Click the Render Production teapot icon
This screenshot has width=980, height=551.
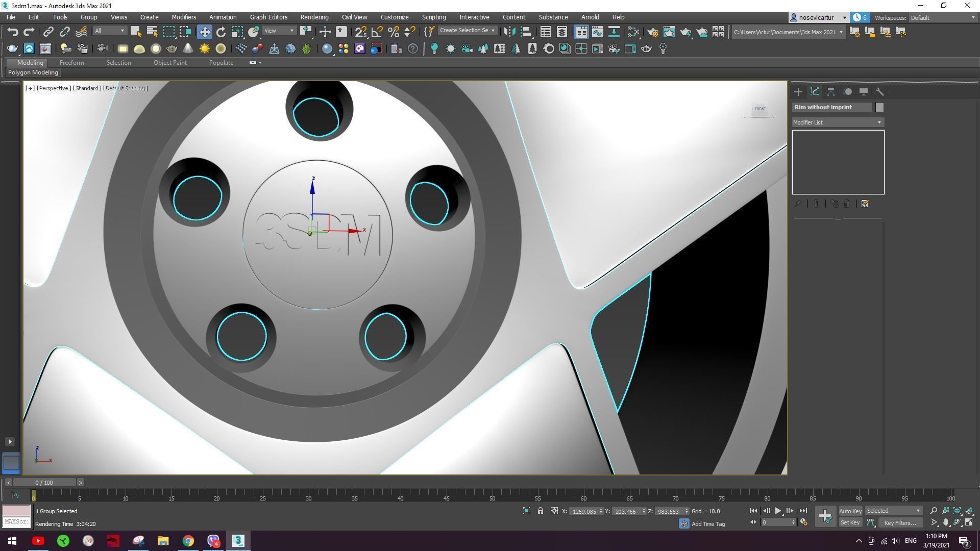[685, 32]
